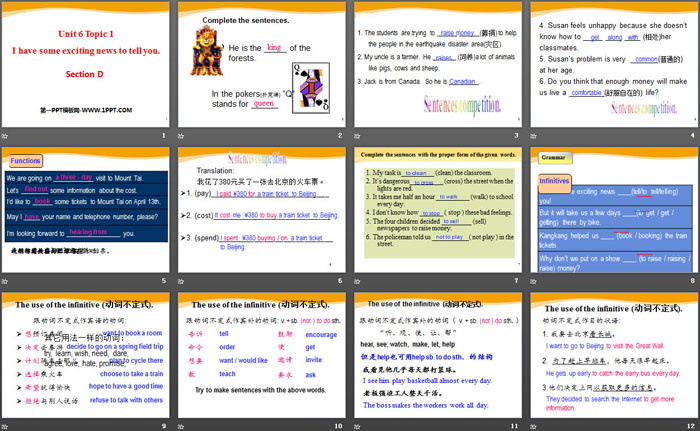This screenshot has height=431, width=700.
Task: Click 'refuse to talk with others' on slide 9
Action: (126, 400)
